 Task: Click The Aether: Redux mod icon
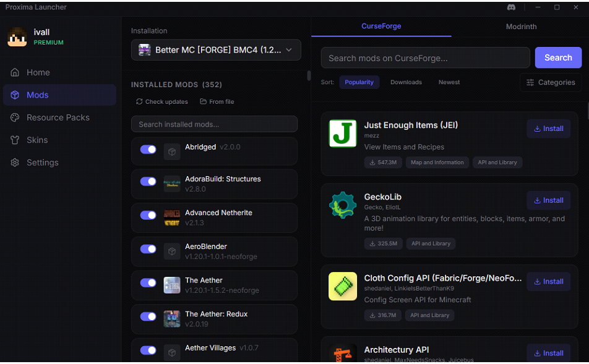(x=171, y=319)
